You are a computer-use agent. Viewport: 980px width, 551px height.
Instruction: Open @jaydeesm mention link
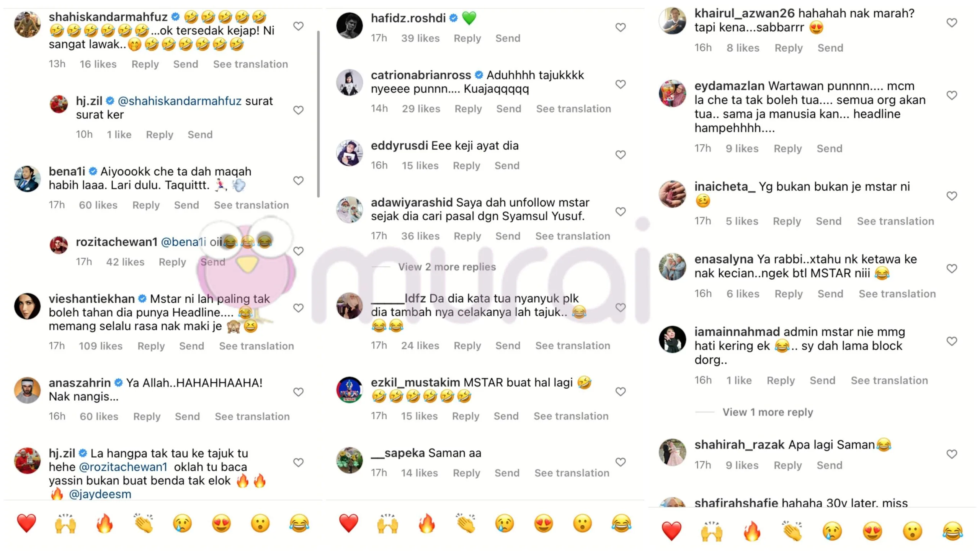[x=100, y=494]
